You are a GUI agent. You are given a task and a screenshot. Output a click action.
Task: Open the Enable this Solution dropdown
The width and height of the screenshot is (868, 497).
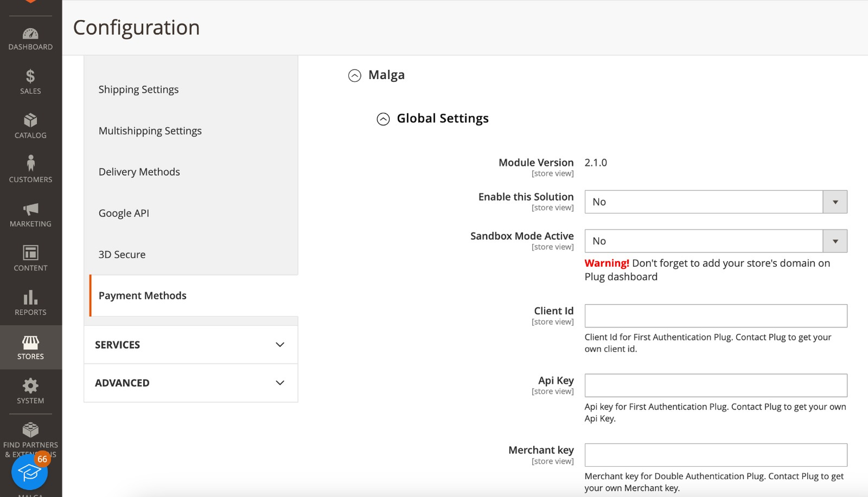pyautogui.click(x=716, y=202)
